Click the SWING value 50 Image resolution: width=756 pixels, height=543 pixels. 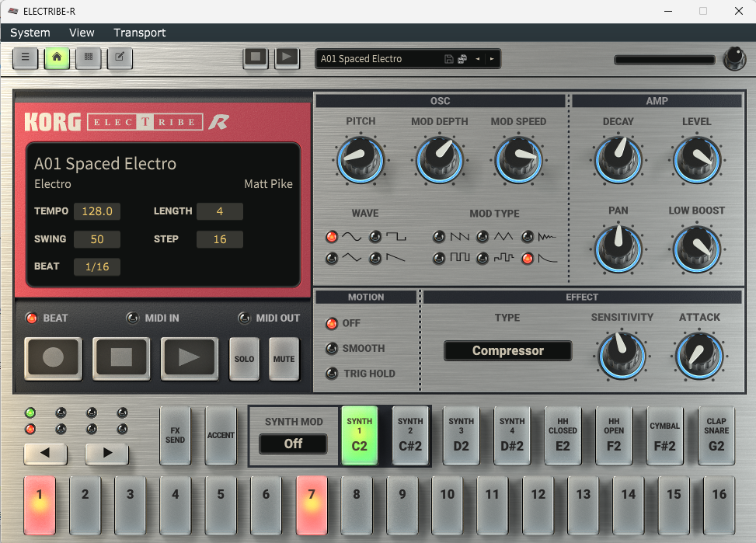coord(97,239)
